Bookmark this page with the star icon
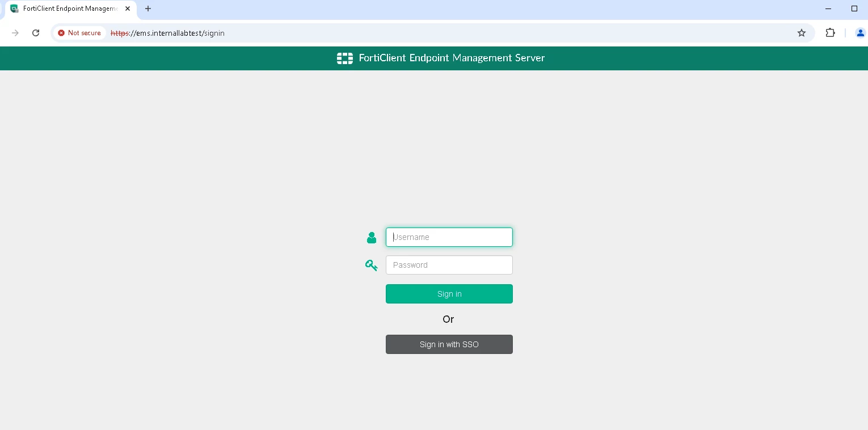This screenshot has width=868, height=430. point(802,33)
